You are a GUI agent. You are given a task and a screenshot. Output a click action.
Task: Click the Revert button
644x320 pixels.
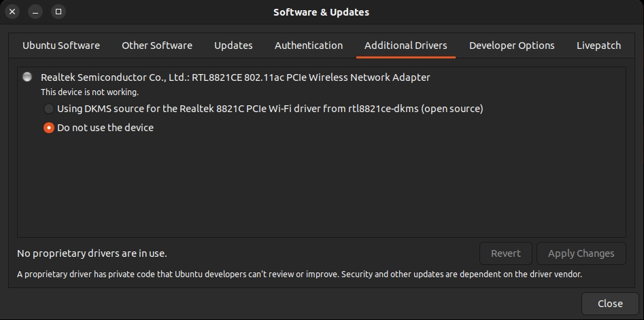coord(505,253)
